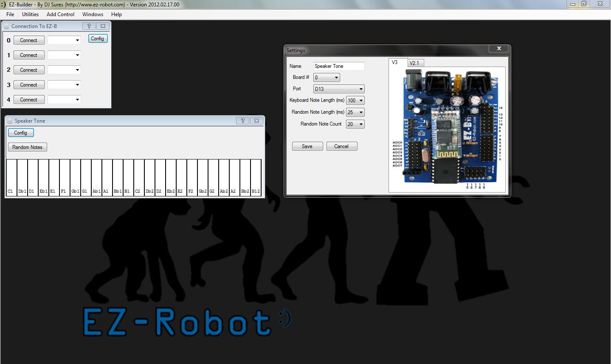Image resolution: width=611 pixels, height=364 pixels.
Task: Open help for the Connection To EZ-B panel
Action: tap(89, 26)
